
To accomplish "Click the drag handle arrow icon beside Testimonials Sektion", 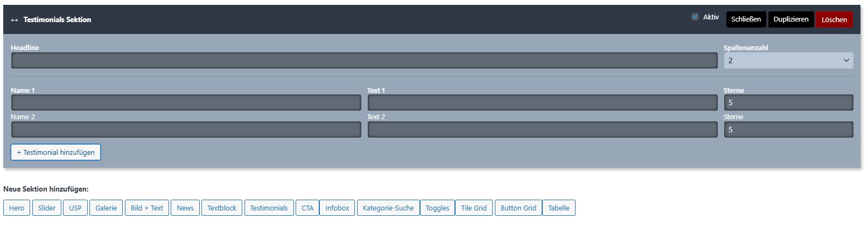I will (x=15, y=20).
